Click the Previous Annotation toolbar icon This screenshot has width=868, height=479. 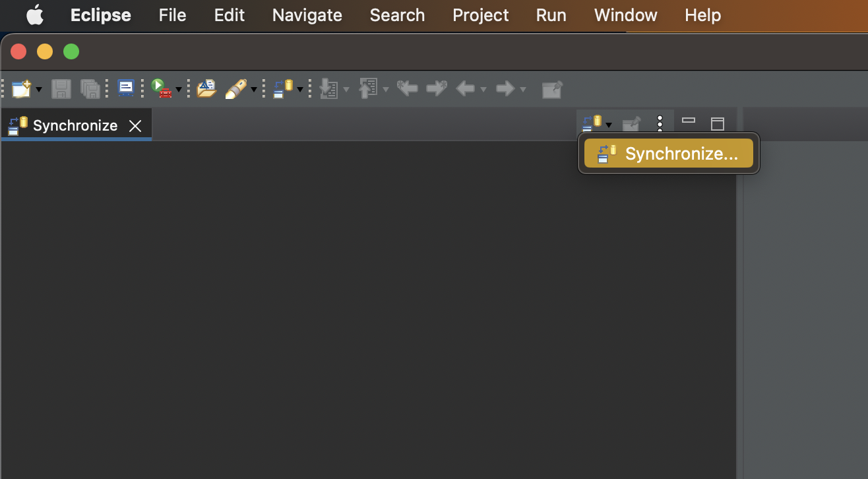(x=367, y=88)
